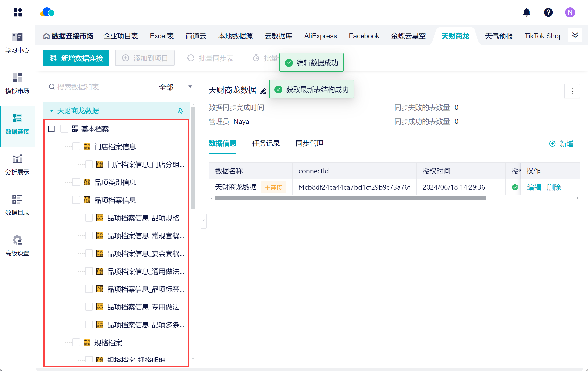This screenshot has height=371, width=588.
Task: Select the 品项类别信息 checkbox
Action: pos(76,182)
